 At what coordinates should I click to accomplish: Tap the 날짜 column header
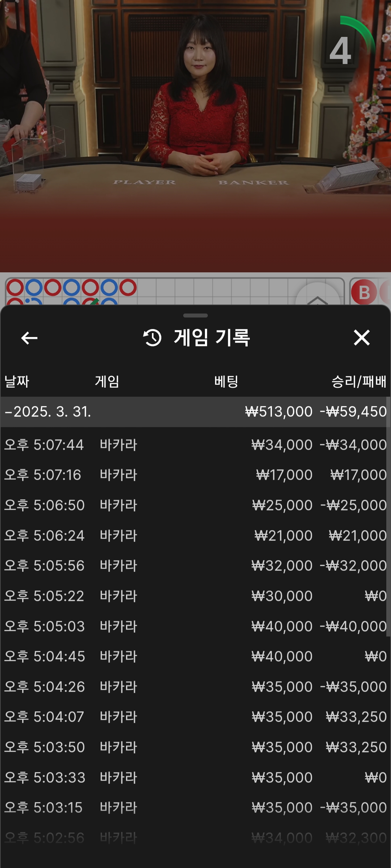[x=17, y=382]
